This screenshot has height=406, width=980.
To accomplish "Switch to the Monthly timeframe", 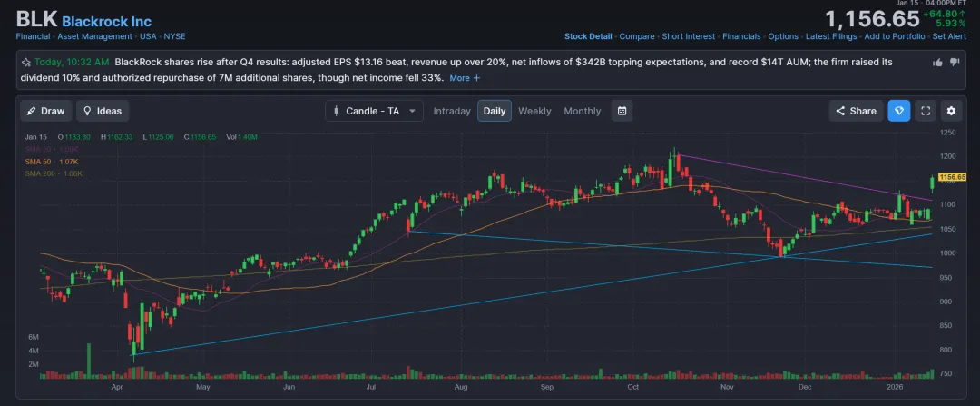I will point(582,111).
